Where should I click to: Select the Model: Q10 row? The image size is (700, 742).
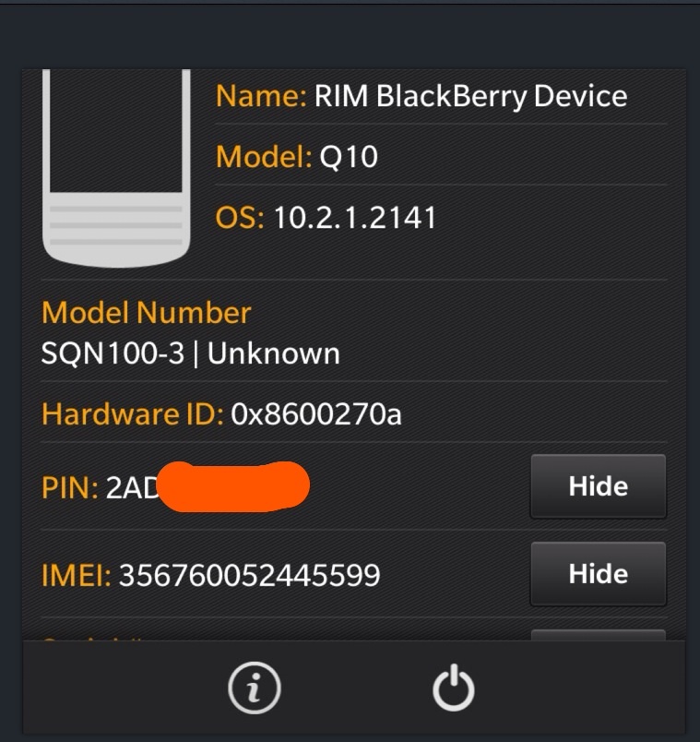coord(441,156)
